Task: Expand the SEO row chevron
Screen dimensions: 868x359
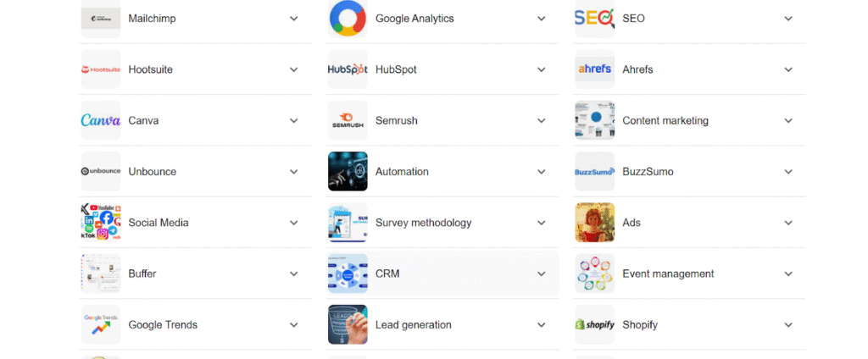Action: coord(788,19)
